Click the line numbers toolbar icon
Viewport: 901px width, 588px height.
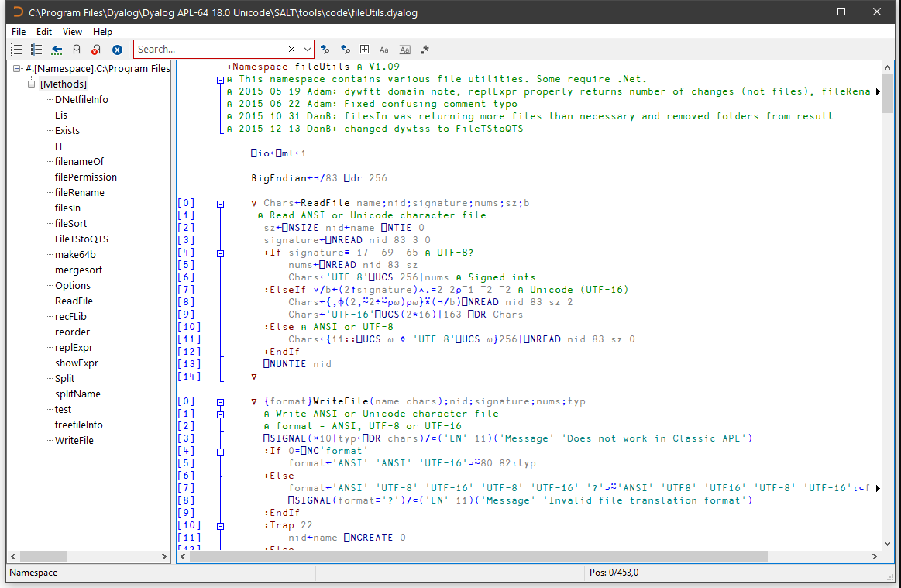point(16,50)
